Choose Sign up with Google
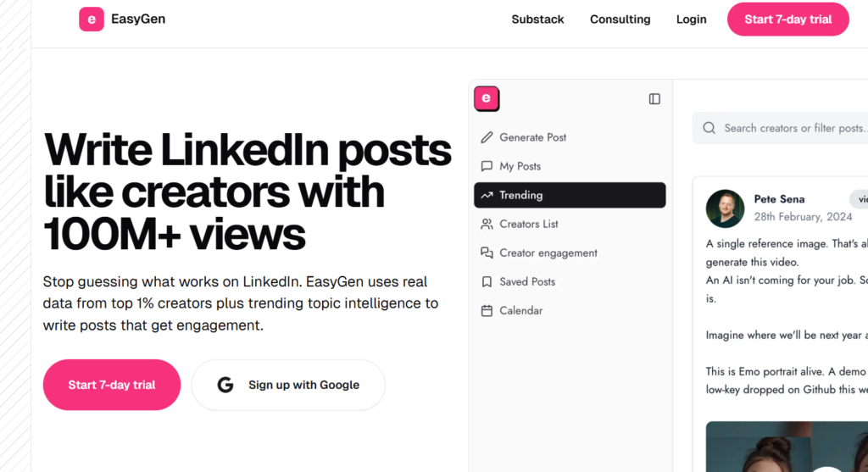This screenshot has width=868, height=472. 288,385
